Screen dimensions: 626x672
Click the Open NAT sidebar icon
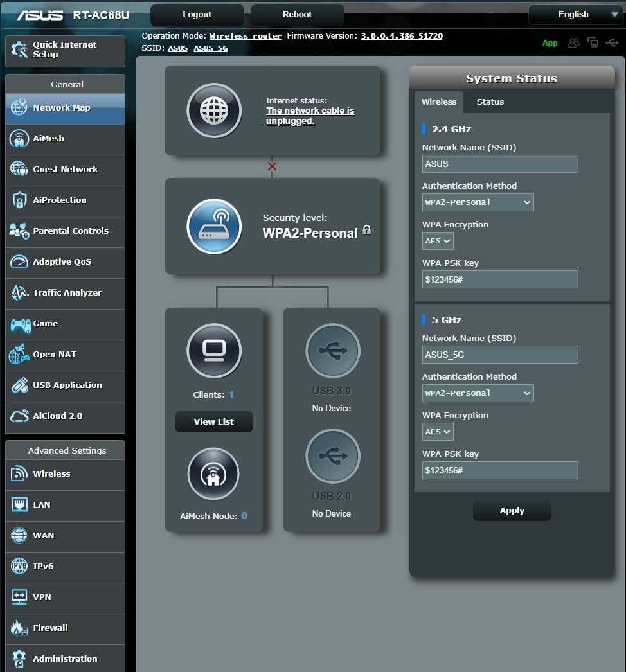pyautogui.click(x=19, y=355)
